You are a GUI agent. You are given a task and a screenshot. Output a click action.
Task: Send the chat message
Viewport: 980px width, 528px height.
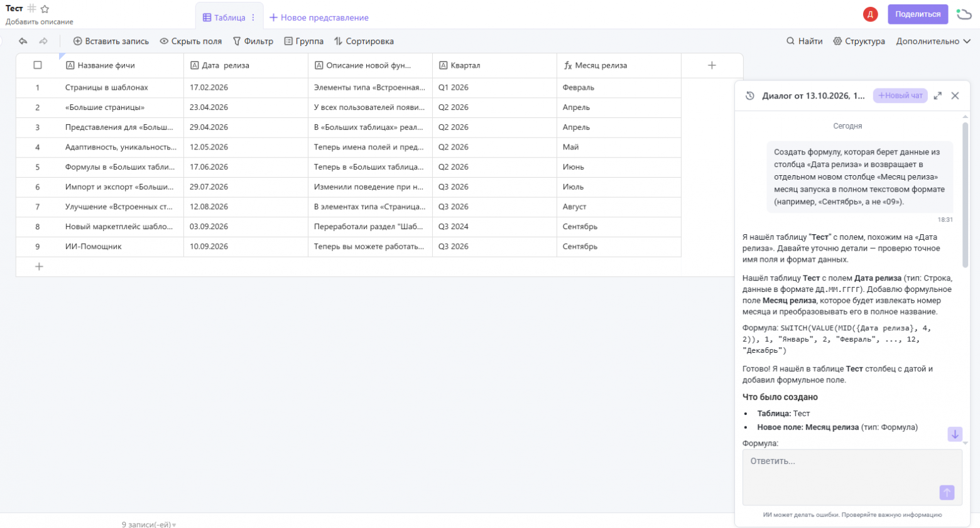tap(947, 493)
